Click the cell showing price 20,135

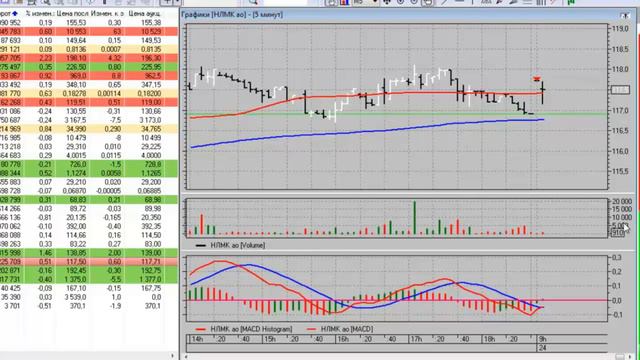click(76, 218)
